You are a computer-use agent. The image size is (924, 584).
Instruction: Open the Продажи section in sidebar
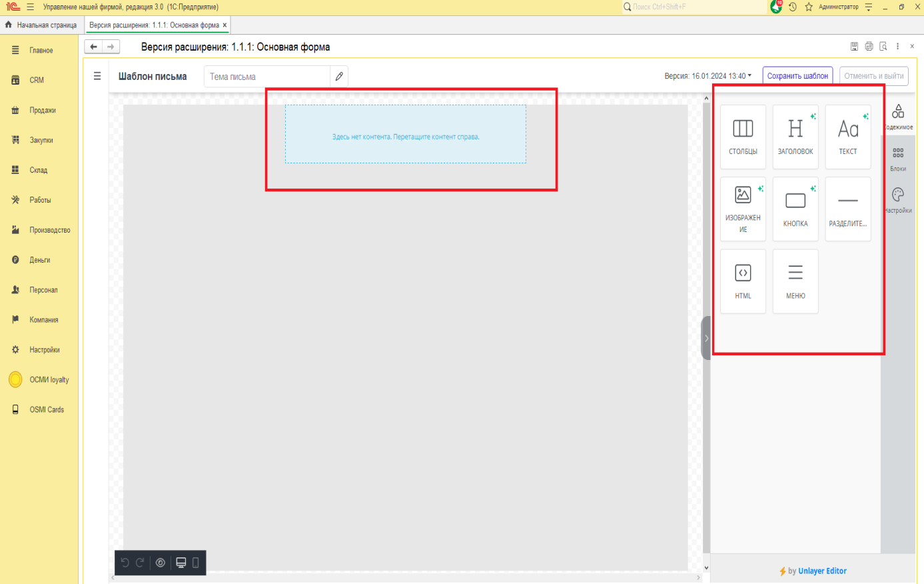(39, 110)
